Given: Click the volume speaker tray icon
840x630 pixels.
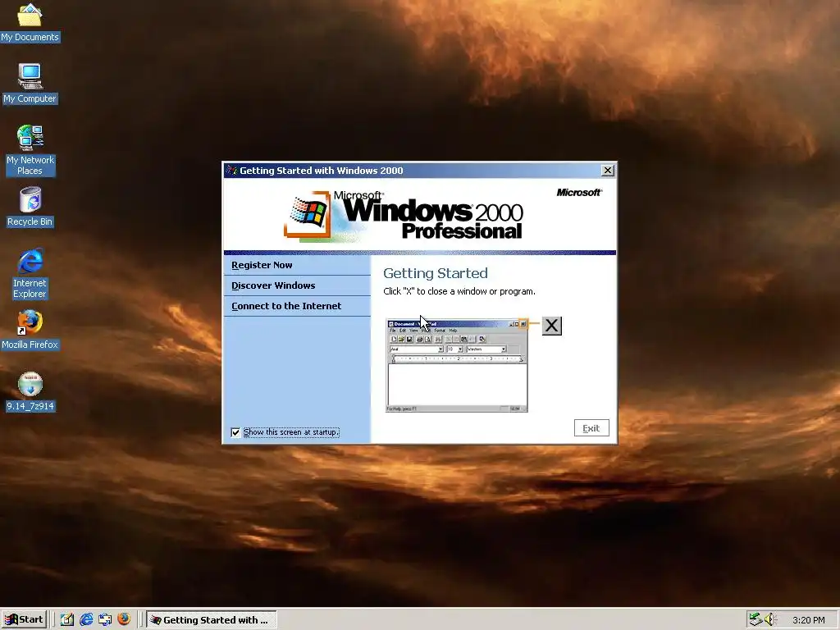Looking at the screenshot, I should 770,619.
